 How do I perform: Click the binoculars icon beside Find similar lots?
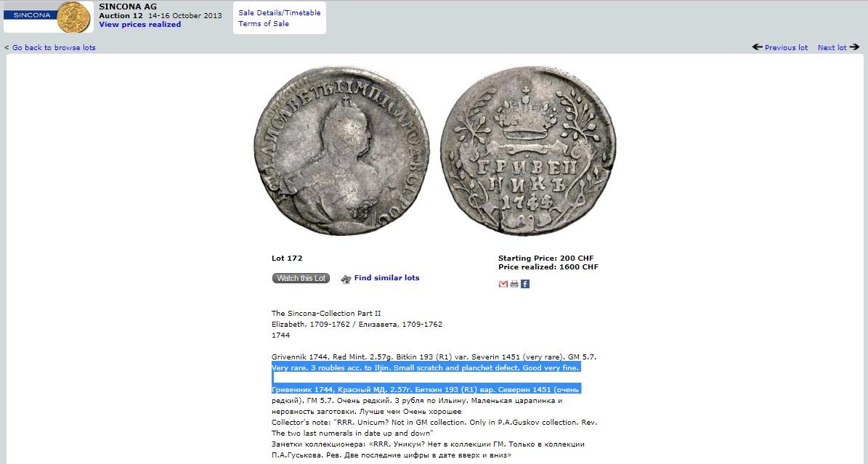tap(346, 279)
